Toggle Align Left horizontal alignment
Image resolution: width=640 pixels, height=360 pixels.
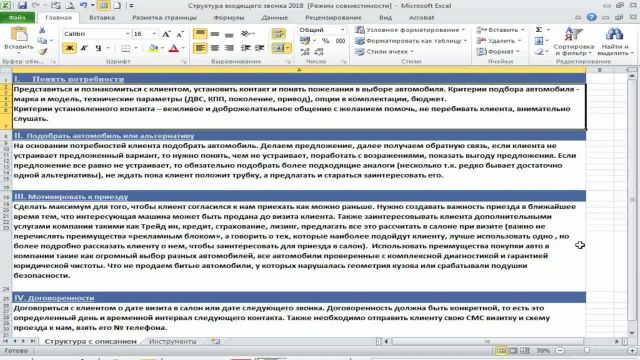200,48
